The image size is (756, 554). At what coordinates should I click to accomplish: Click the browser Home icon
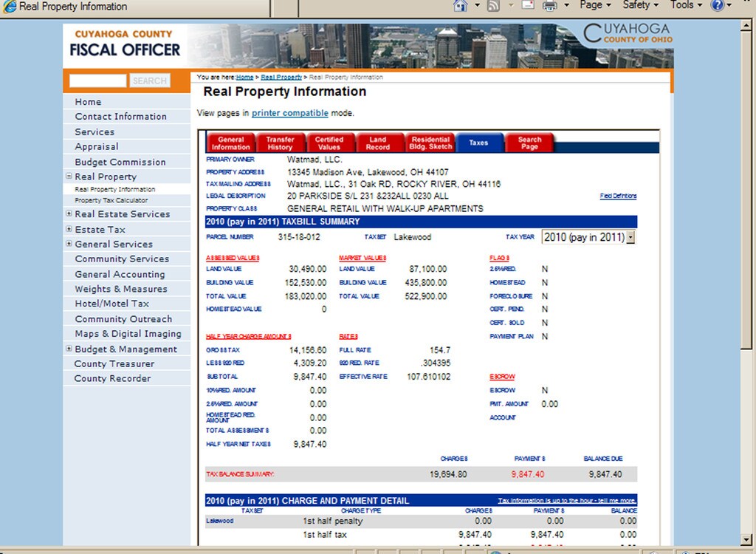(461, 6)
